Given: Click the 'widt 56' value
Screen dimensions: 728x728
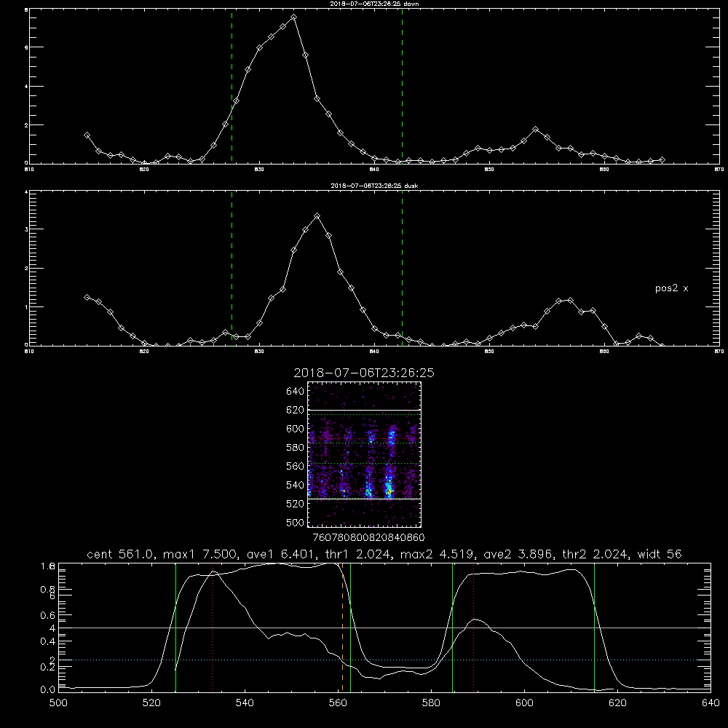Looking at the screenshot, I should (x=660, y=554).
